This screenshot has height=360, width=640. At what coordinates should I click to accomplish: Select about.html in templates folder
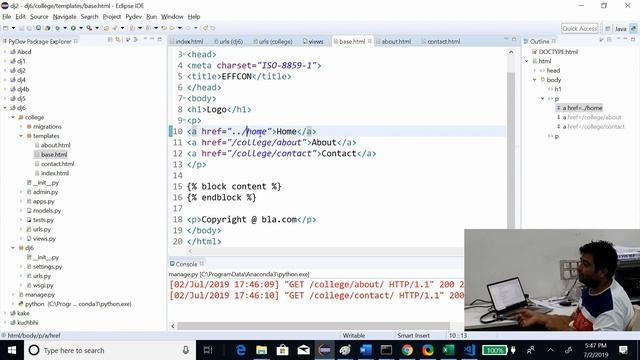56,145
